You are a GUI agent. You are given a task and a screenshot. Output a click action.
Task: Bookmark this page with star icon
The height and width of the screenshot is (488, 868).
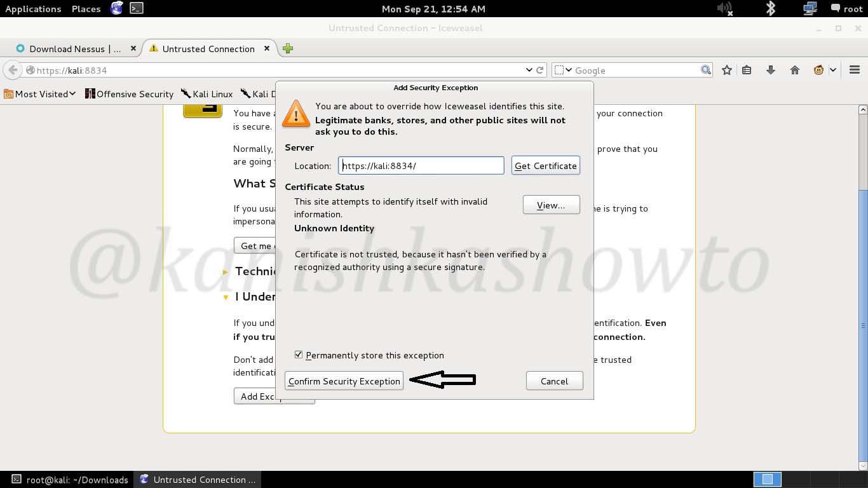(x=727, y=71)
